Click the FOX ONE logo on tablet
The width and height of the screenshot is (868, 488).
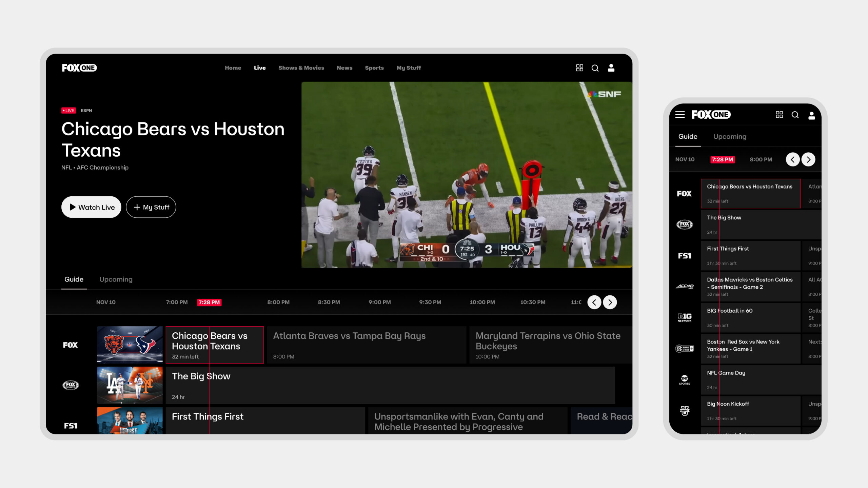pos(79,68)
